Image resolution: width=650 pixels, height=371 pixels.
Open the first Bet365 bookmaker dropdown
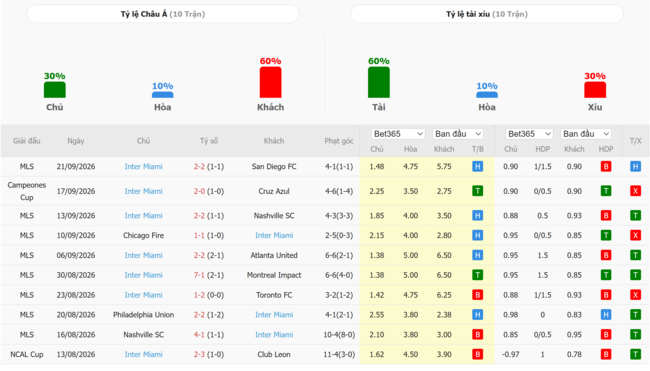[398, 134]
